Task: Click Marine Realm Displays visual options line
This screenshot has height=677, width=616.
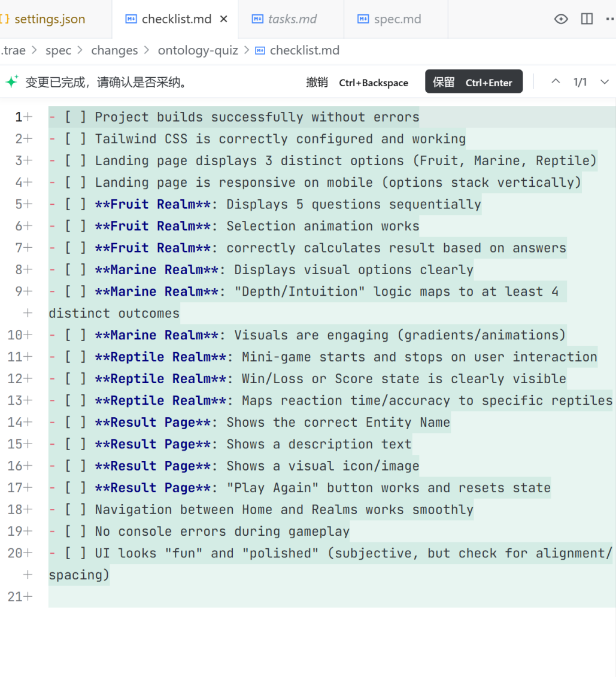Action: (x=284, y=270)
